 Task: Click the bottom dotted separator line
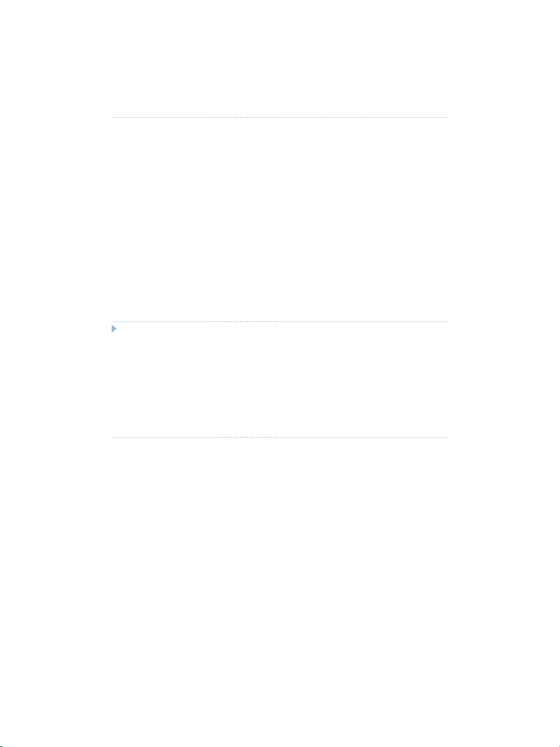tap(279, 438)
